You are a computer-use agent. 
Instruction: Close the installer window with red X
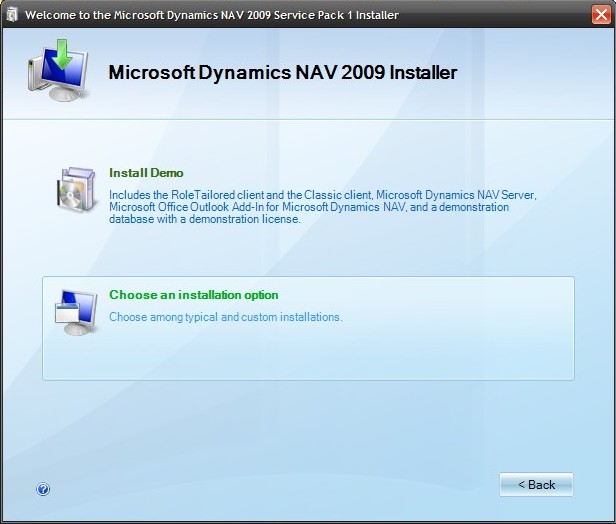point(601,15)
